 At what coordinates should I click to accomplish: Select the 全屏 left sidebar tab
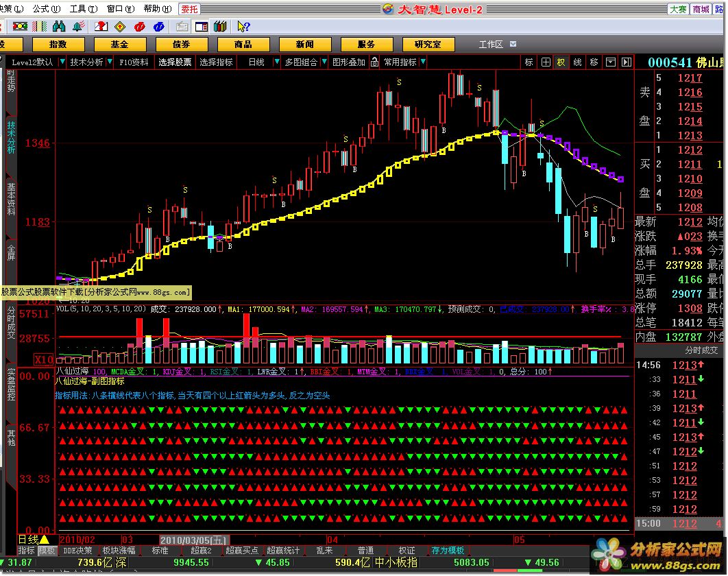11,252
